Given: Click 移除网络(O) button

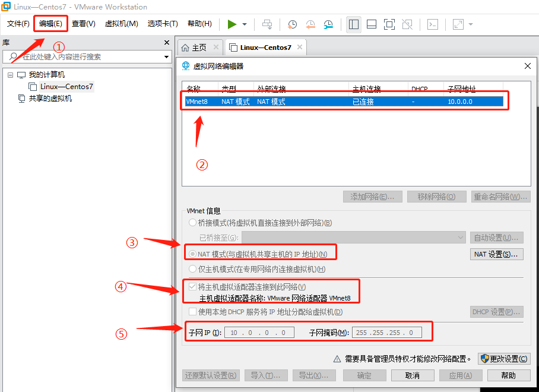Looking at the screenshot, I should 436,197.
